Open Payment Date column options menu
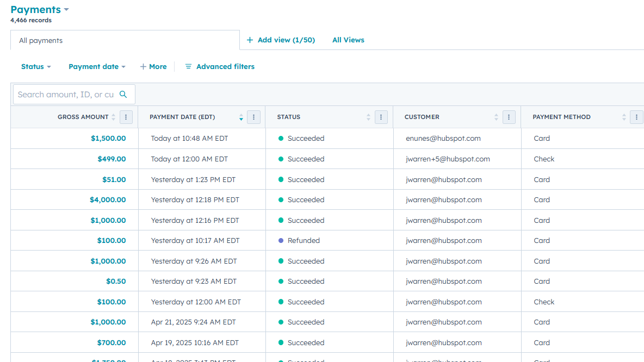 click(x=253, y=117)
